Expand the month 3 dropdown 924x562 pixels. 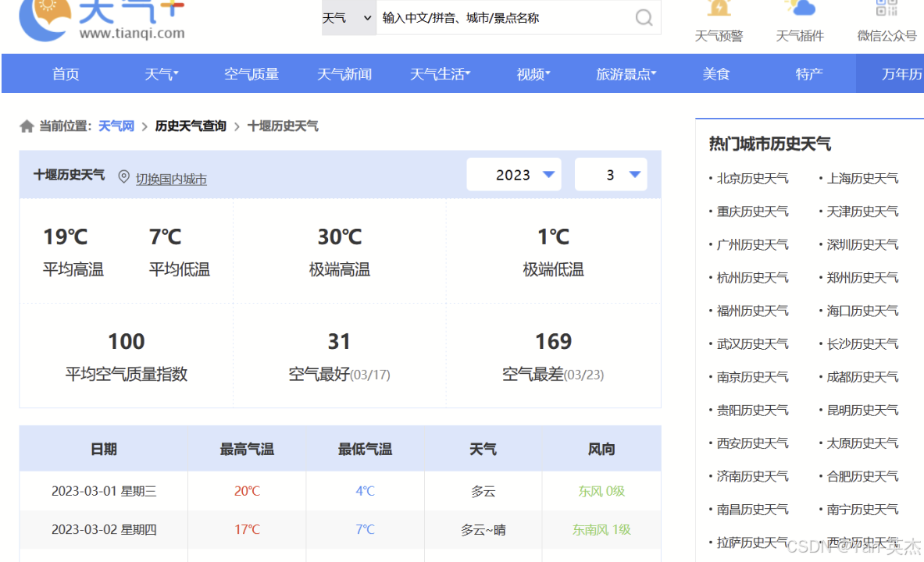tap(611, 175)
